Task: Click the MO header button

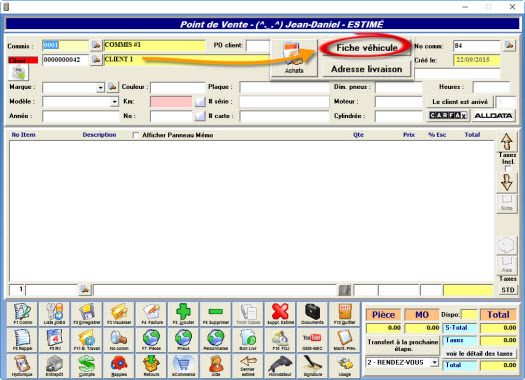Action: [x=422, y=315]
